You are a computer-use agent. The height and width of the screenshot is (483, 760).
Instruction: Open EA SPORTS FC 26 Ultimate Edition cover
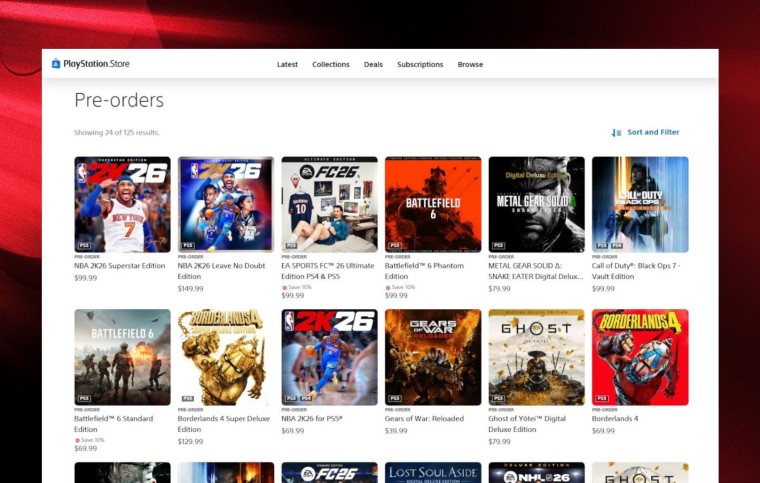pyautogui.click(x=329, y=204)
